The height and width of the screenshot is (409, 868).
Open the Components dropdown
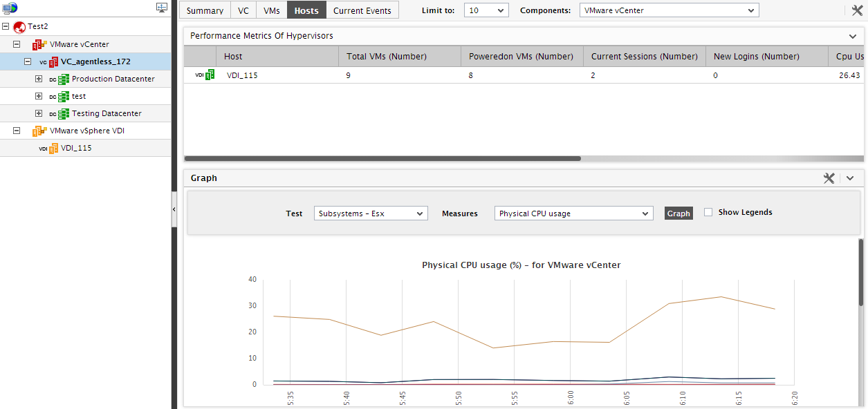[x=669, y=10]
